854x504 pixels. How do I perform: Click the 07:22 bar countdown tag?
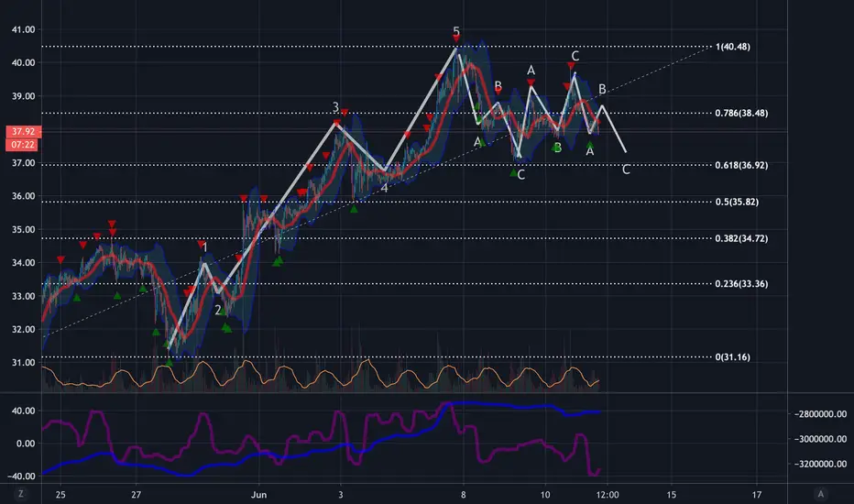point(22,145)
